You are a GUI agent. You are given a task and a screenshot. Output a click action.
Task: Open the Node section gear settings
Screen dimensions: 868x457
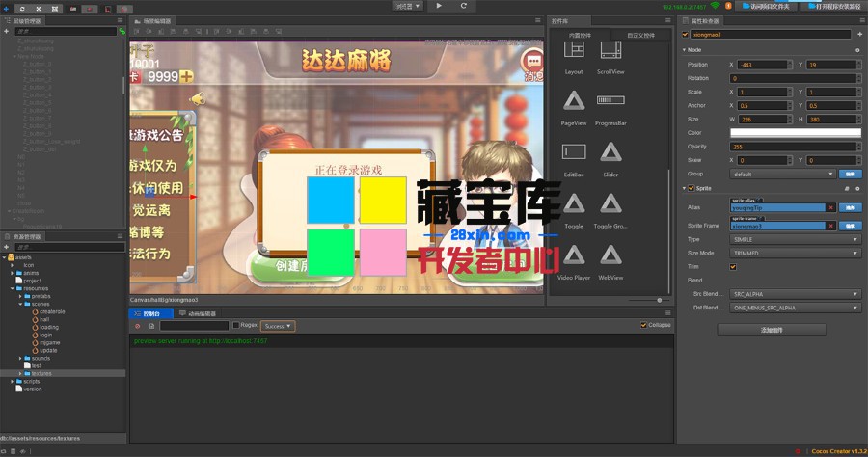(857, 50)
